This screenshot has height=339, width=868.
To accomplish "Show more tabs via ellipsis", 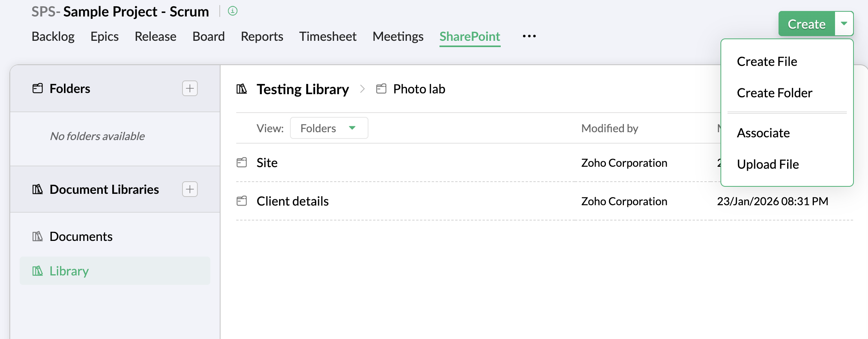I will (x=529, y=36).
